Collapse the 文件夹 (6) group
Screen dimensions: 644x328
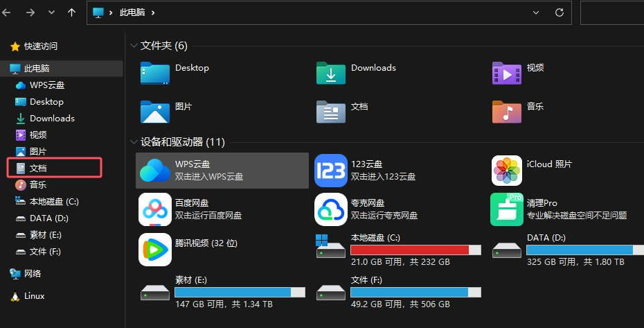134,46
